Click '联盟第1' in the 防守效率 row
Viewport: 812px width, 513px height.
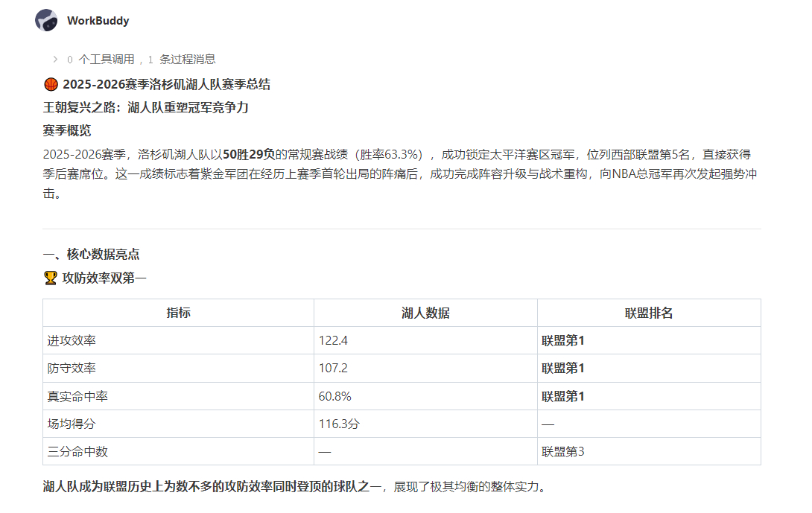pos(563,368)
